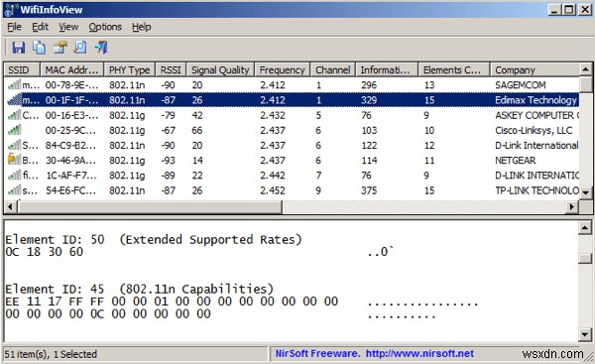The image size is (595, 364).
Task: Open the Edit menu
Action: (x=40, y=27)
